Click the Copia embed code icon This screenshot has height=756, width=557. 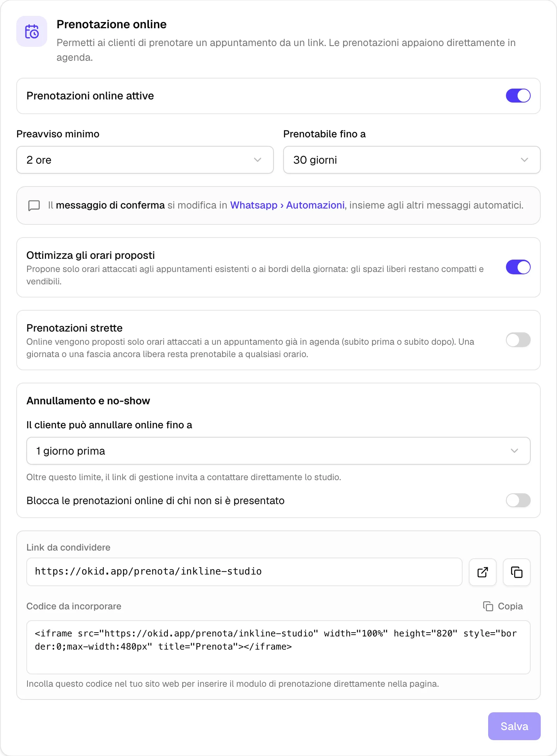(x=488, y=606)
